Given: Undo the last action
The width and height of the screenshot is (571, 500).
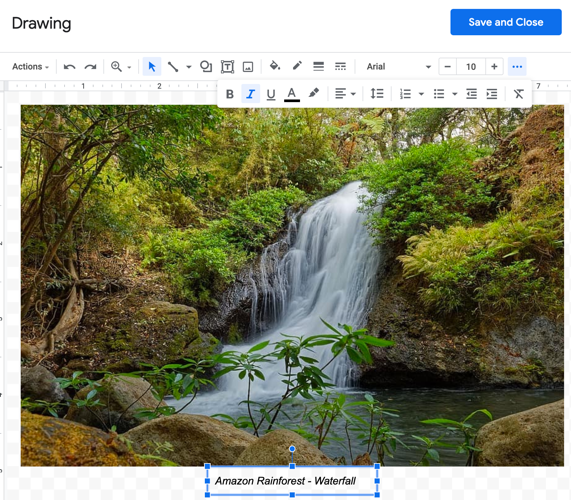Looking at the screenshot, I should pos(70,67).
